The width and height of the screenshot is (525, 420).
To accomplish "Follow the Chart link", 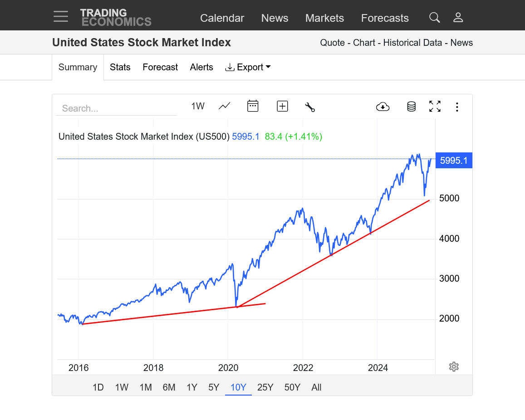I will 364,43.
